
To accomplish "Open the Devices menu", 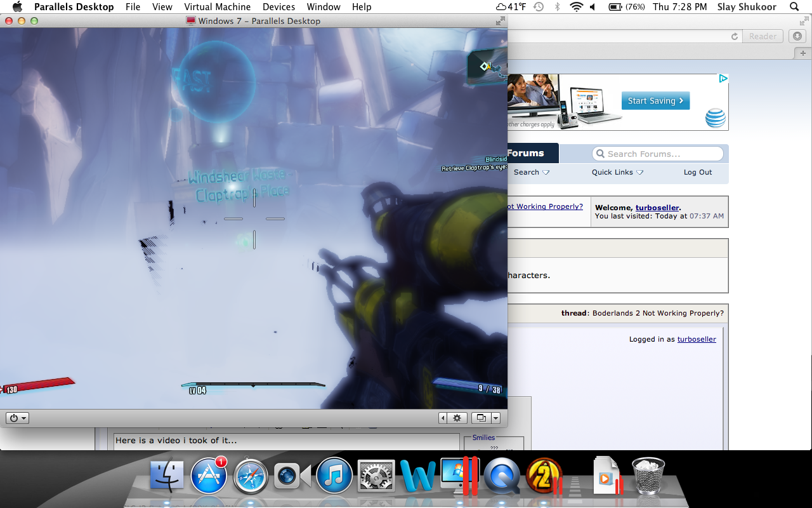I will [x=278, y=7].
